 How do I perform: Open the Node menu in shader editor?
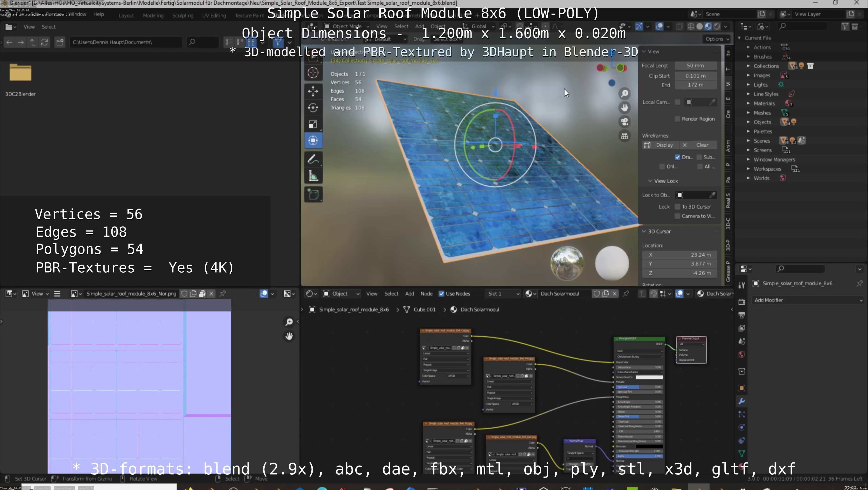[426, 294]
